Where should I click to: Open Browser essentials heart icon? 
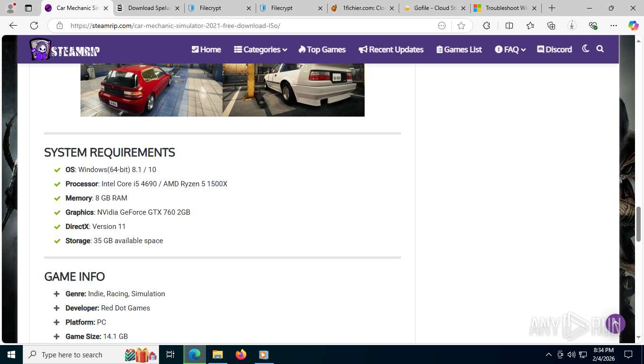tap(593, 26)
